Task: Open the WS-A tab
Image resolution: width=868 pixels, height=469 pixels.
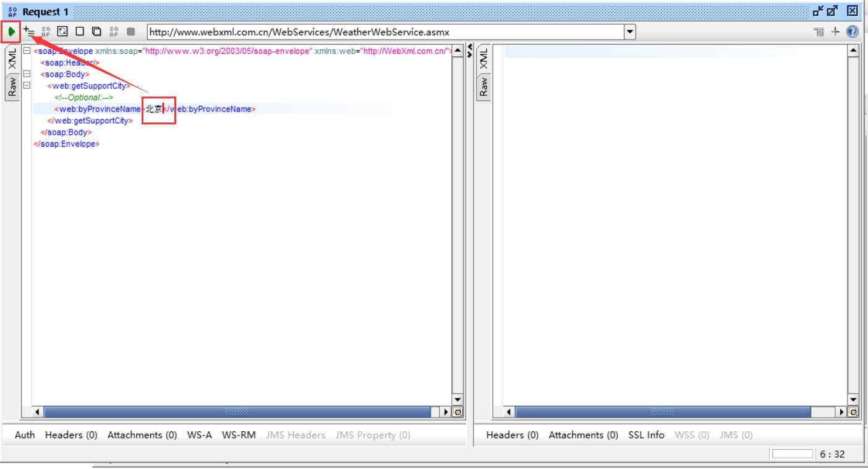Action: [200, 435]
